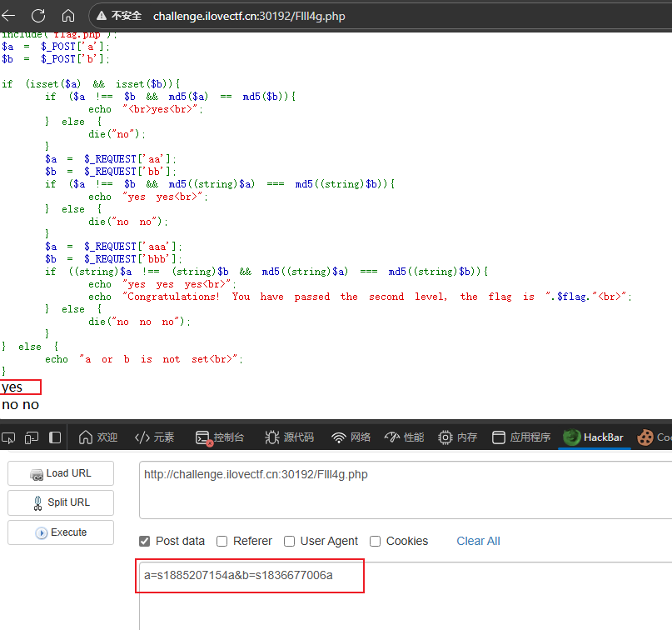Image resolution: width=672 pixels, height=630 pixels.
Task: Click the $_POST['b'] assignment line
Action: (x=56, y=59)
